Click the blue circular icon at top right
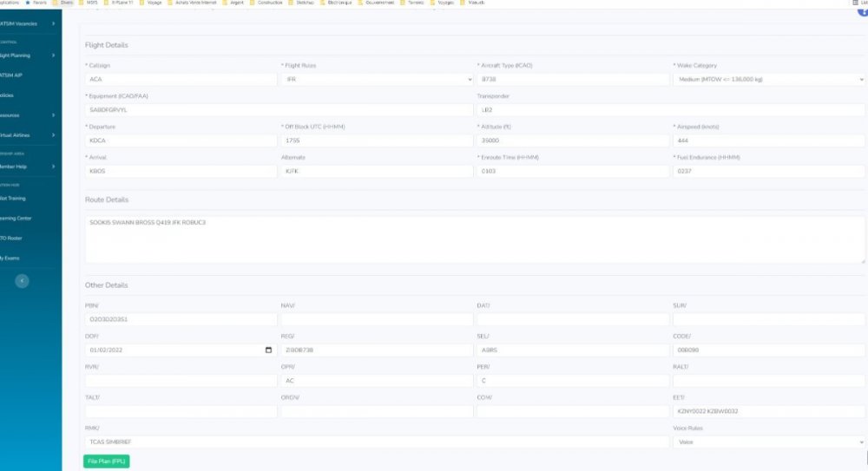Screen dimensions: 868x471 [863, 10]
